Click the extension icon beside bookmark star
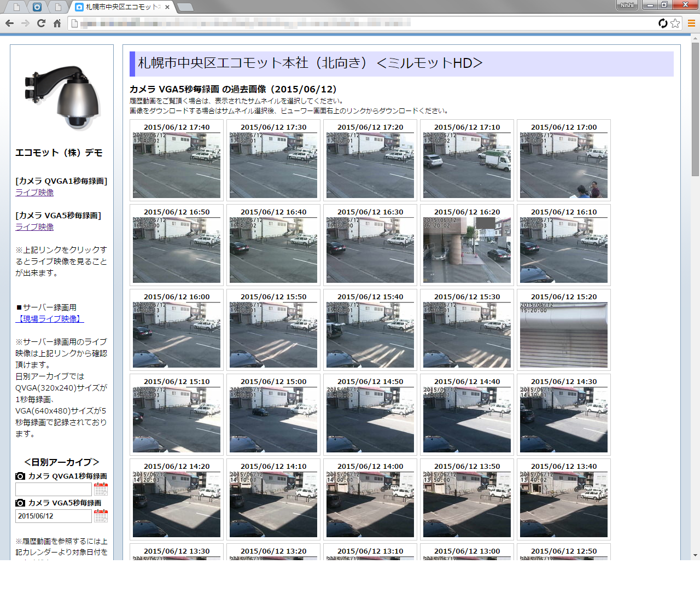 tap(663, 23)
